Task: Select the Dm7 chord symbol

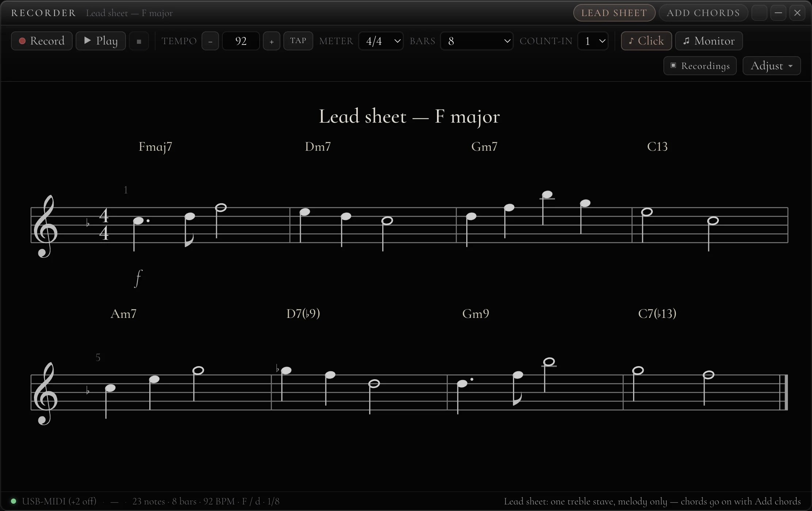Action: 318,147
